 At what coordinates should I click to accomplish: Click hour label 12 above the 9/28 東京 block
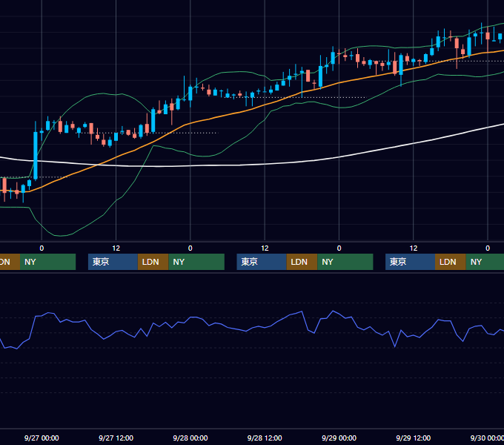coord(265,248)
